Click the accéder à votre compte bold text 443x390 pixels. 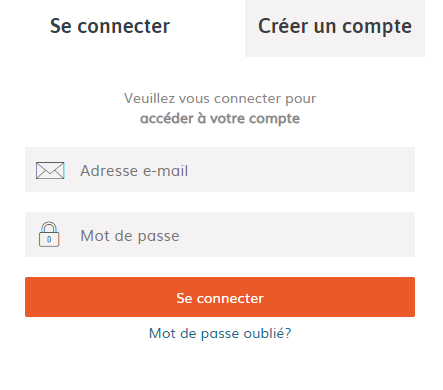[x=220, y=119]
